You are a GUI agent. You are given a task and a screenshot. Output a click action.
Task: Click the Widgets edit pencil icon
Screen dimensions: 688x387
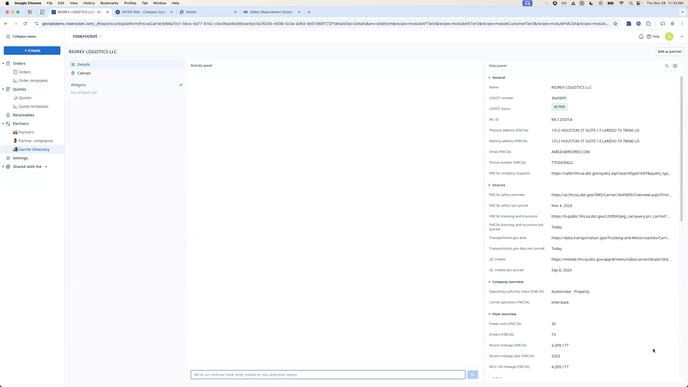(x=181, y=85)
